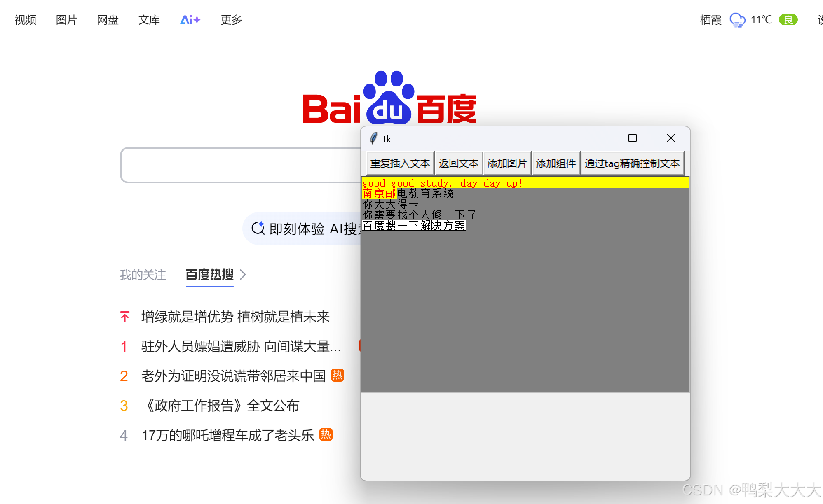The height and width of the screenshot is (504, 823).
Task: Open the 更多 navigation menu
Action: [231, 20]
